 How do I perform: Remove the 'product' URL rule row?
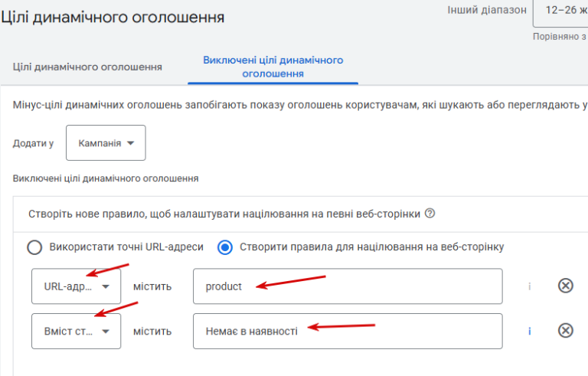click(x=566, y=286)
